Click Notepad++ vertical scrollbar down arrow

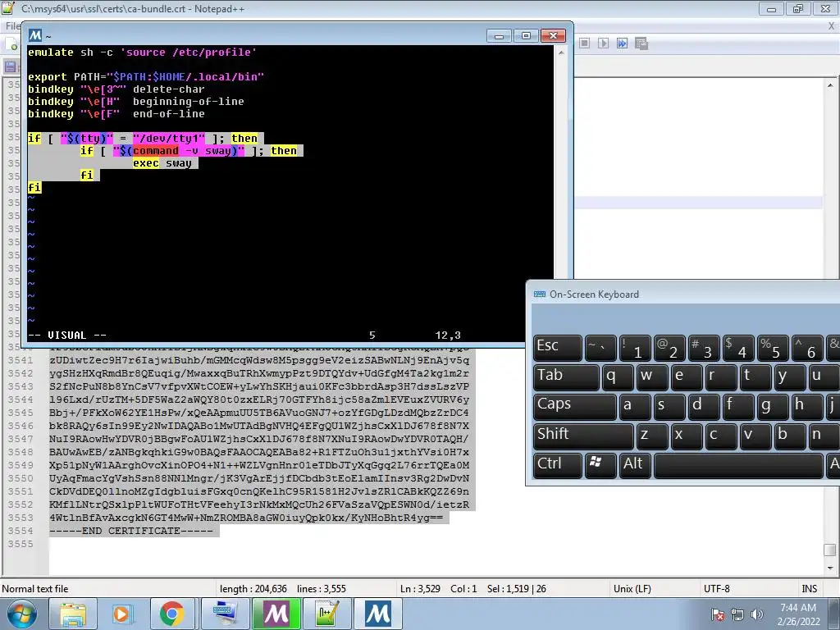point(830,568)
